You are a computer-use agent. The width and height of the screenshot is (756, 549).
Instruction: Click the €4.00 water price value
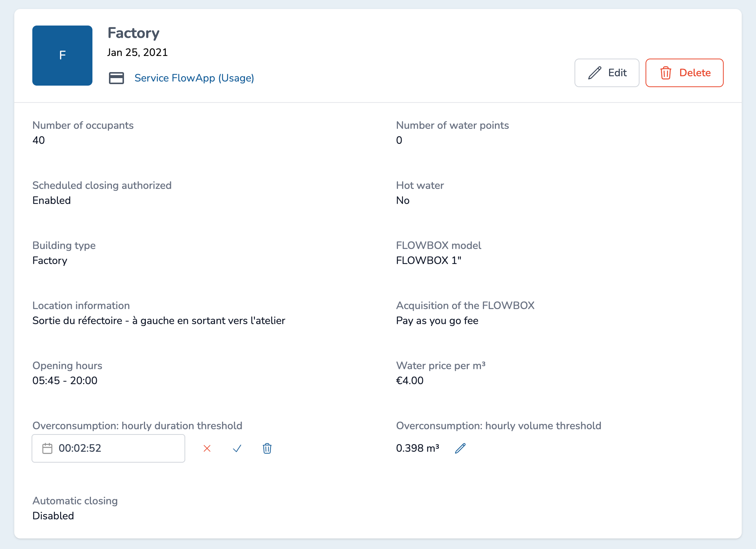410,381
